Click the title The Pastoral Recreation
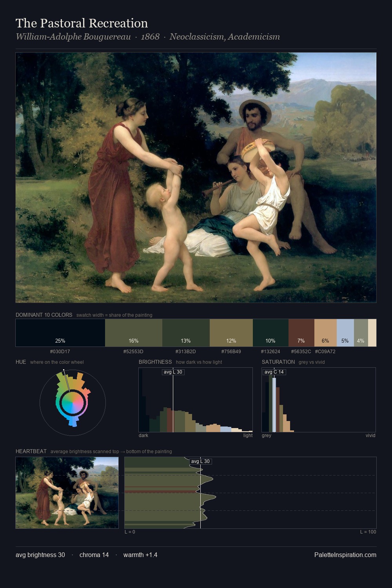 [x=82, y=23]
